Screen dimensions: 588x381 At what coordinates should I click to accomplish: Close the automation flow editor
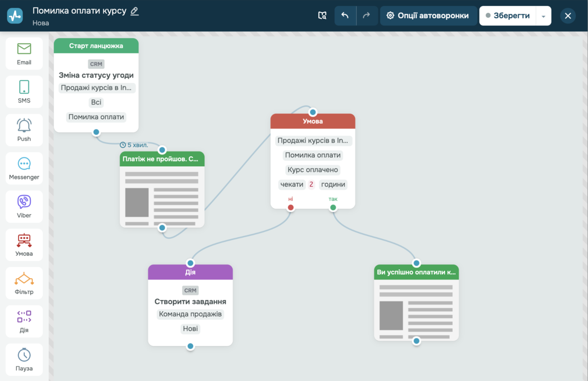tap(568, 16)
